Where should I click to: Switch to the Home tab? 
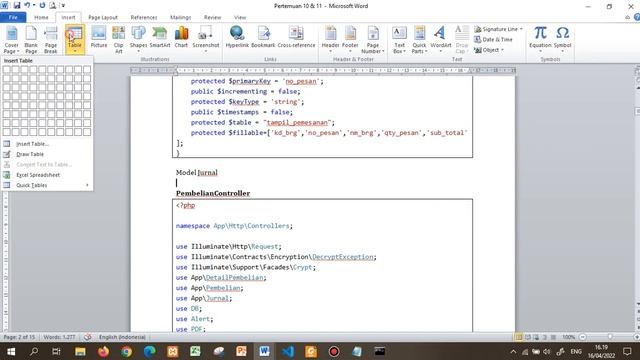point(41,18)
